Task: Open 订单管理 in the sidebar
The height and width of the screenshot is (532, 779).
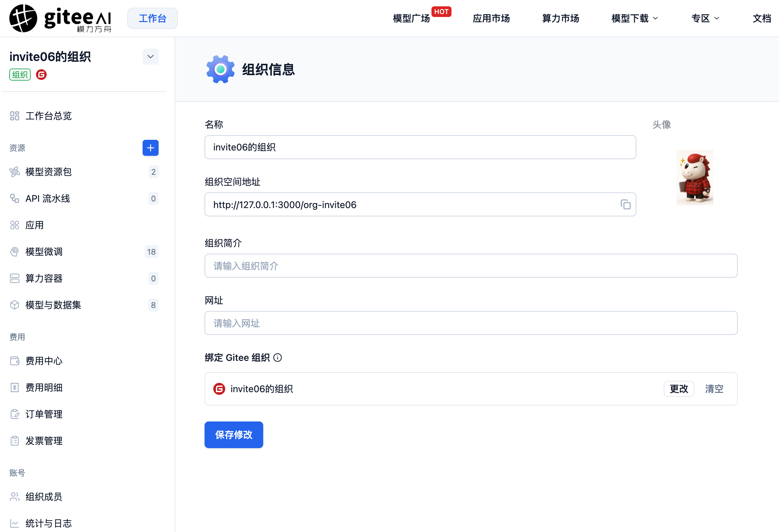Action: 44,414
